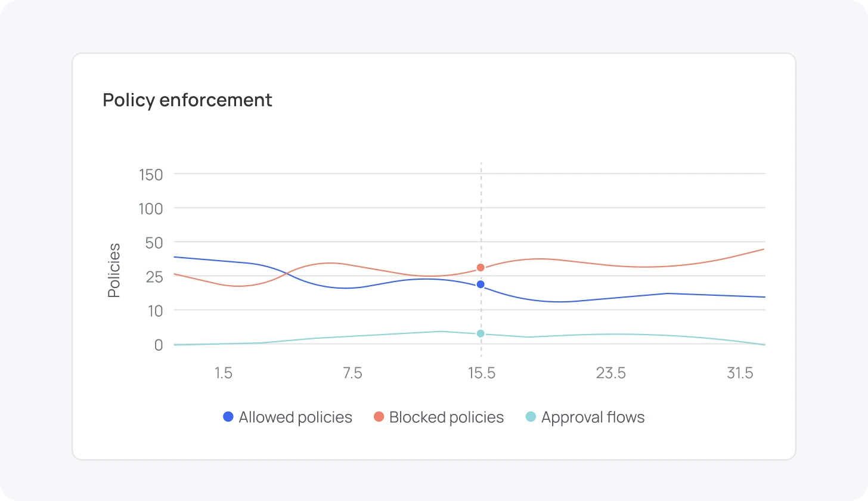
Task: Click the orange Blocked policies legend dot
Action: point(379,417)
